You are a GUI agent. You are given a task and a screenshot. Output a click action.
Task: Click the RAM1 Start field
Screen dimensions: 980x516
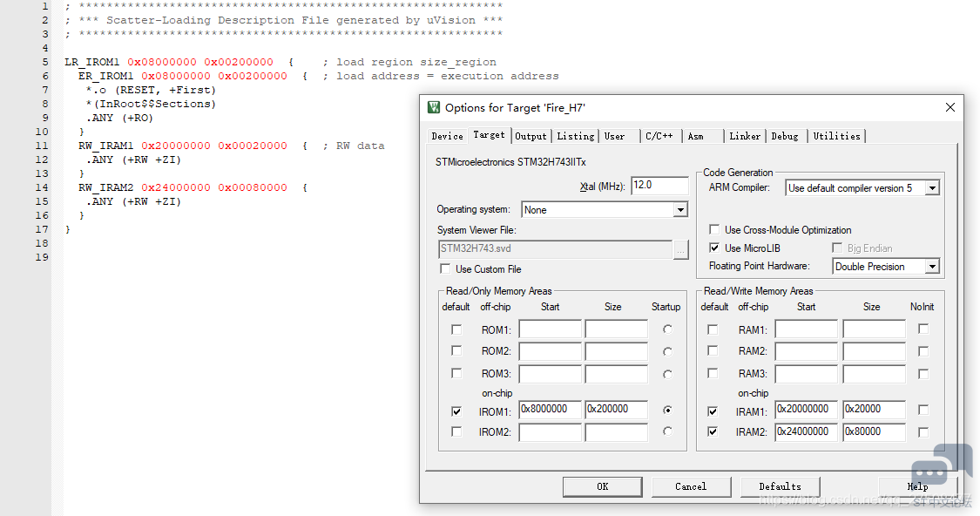pyautogui.click(x=807, y=329)
